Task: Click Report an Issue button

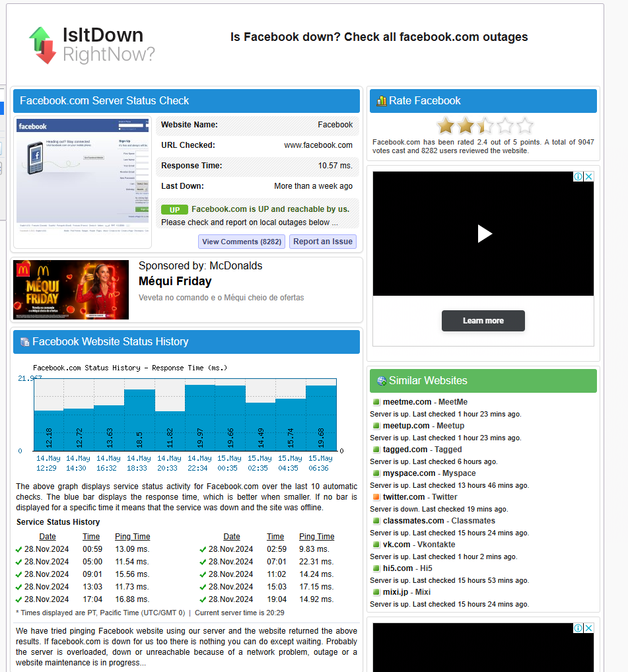Action: coord(323,242)
